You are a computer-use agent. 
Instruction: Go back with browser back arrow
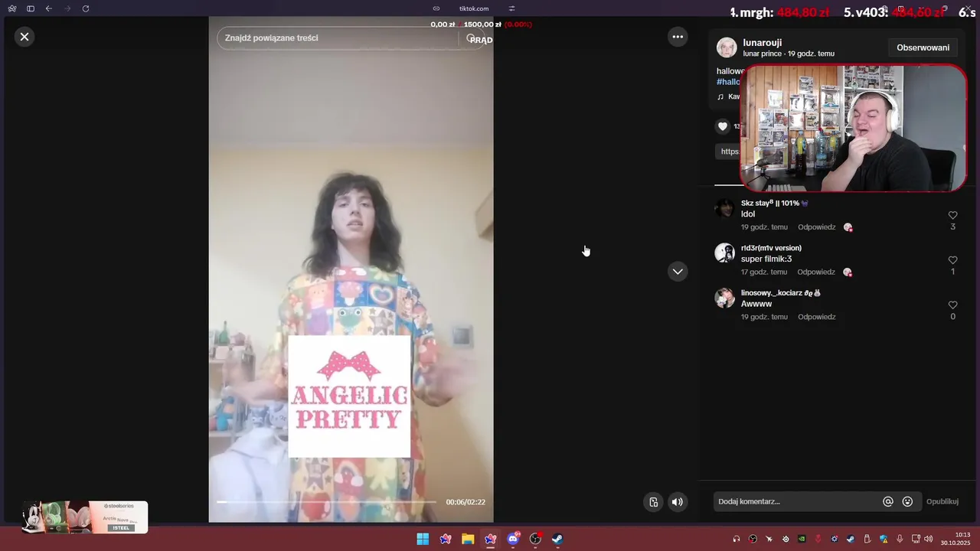point(49,8)
